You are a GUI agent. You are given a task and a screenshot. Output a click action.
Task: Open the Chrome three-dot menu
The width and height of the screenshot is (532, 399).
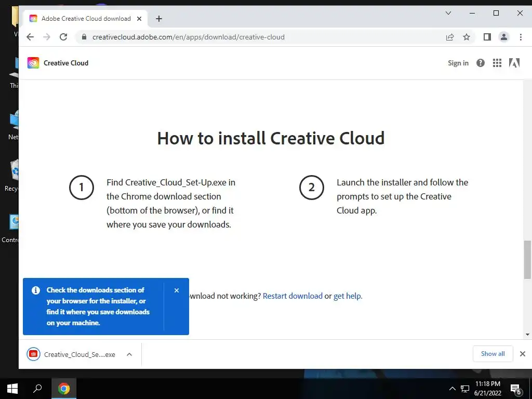pos(521,37)
